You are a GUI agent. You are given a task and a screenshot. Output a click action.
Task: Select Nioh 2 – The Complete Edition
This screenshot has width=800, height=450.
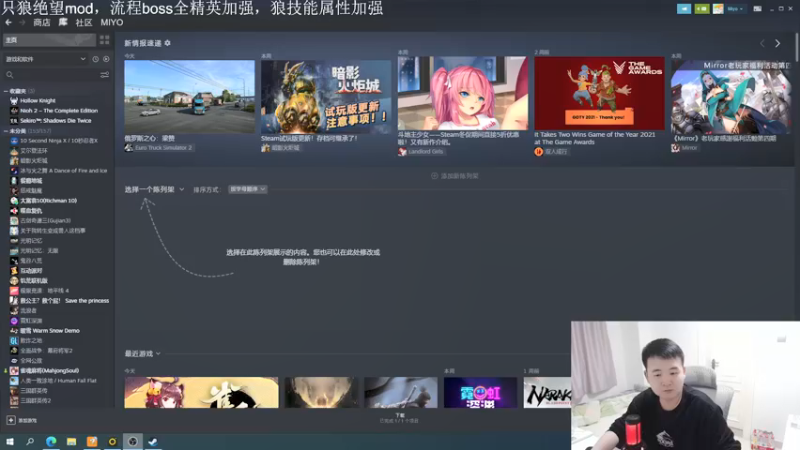[x=59, y=111]
